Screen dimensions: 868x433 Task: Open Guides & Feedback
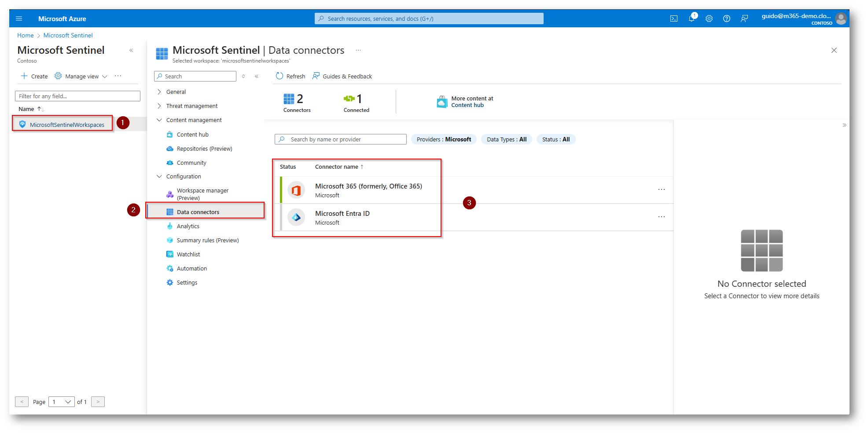(342, 76)
